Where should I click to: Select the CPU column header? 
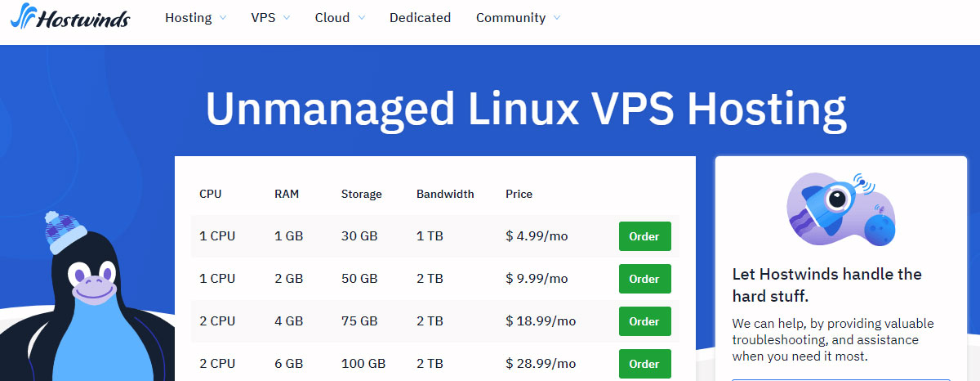pyautogui.click(x=210, y=194)
